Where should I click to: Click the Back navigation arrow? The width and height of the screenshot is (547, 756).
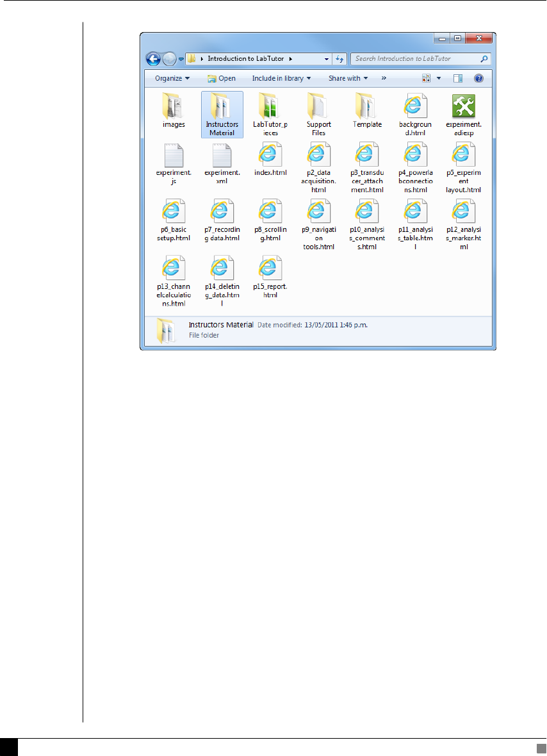(153, 60)
